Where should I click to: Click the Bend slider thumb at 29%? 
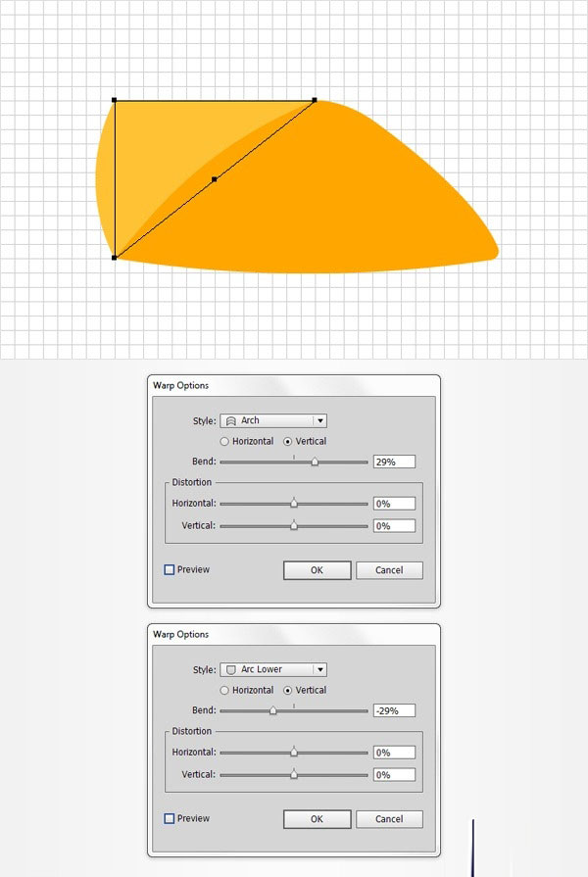click(x=315, y=462)
